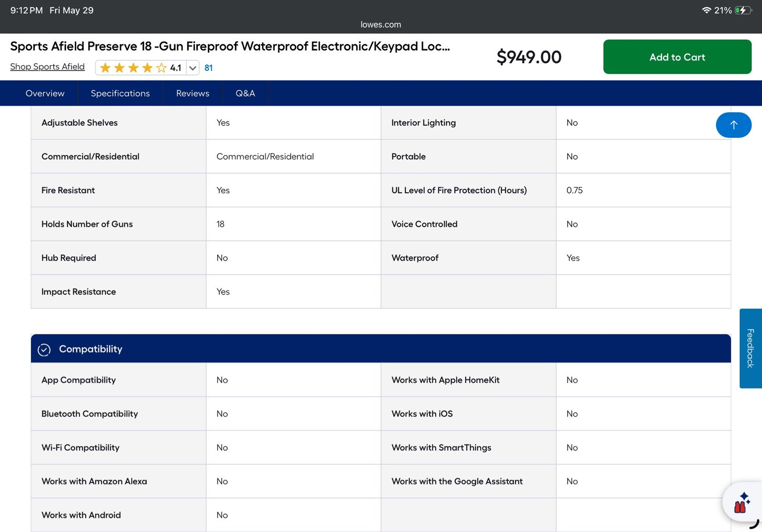
Task: Check the Wi-Fi status icon
Action: (x=706, y=10)
